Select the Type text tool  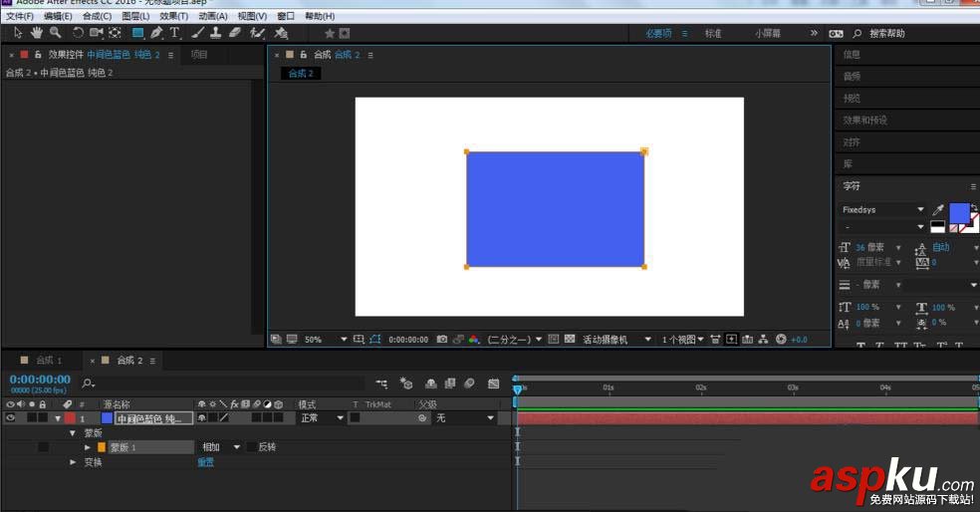tap(174, 33)
